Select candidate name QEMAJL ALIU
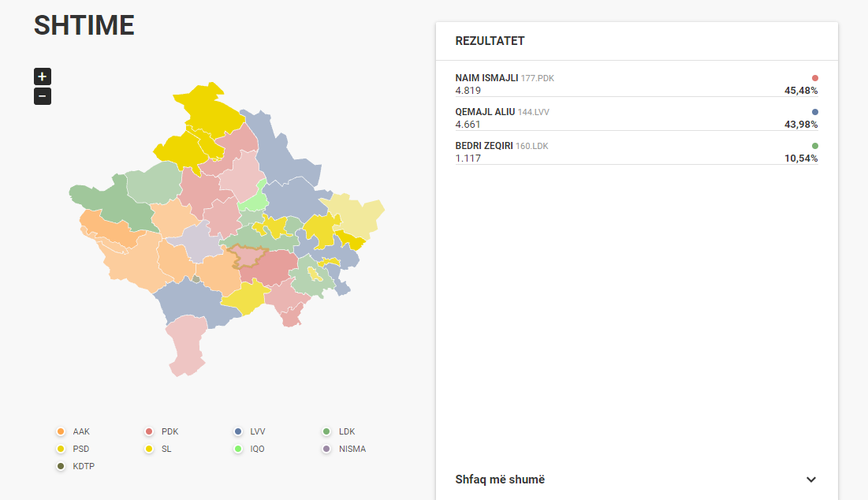The image size is (868, 500). [485, 112]
